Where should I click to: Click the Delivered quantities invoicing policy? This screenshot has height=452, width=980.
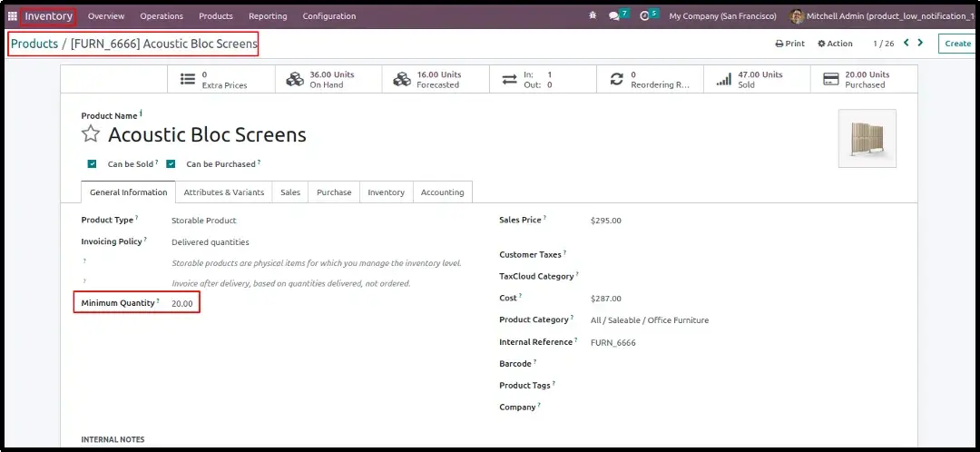point(210,242)
